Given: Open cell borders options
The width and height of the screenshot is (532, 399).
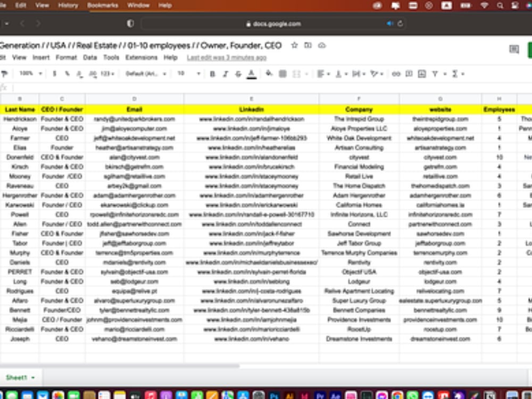Looking at the screenshot, I should (x=282, y=73).
